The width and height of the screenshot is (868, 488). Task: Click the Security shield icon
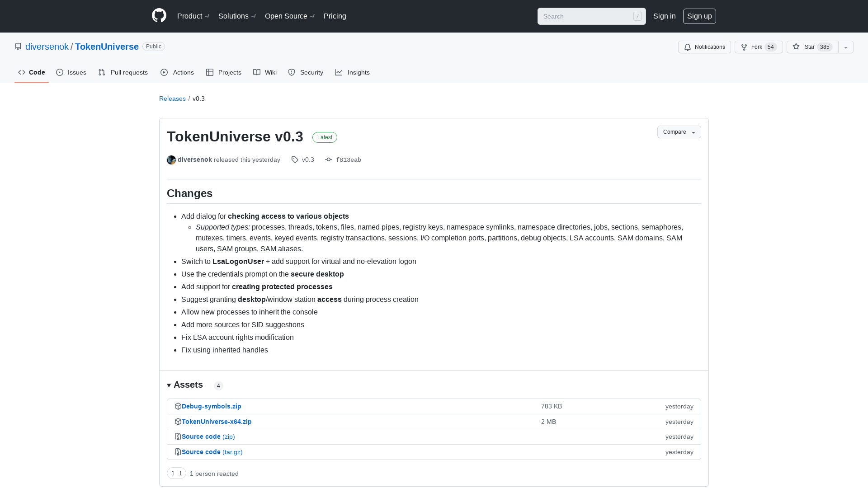point(292,72)
